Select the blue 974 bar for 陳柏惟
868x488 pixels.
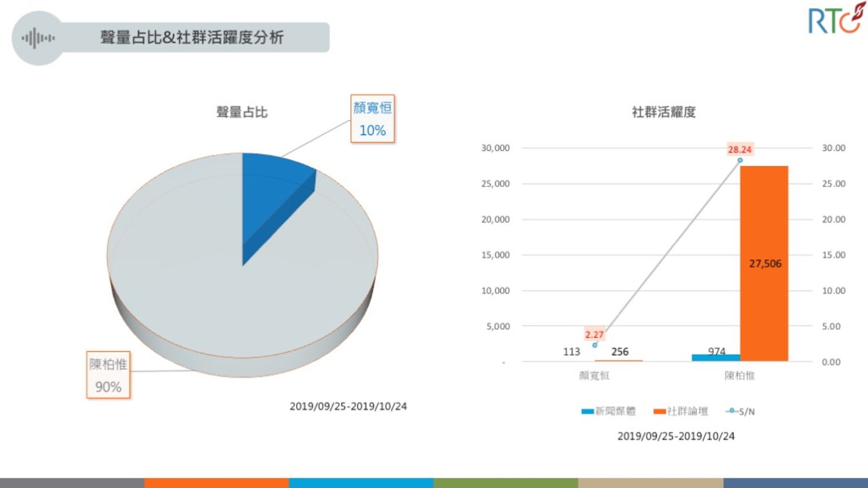coord(715,358)
